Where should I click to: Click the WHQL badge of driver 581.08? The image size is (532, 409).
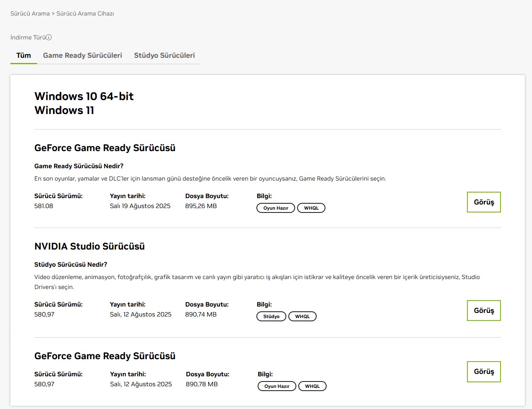pyautogui.click(x=311, y=208)
